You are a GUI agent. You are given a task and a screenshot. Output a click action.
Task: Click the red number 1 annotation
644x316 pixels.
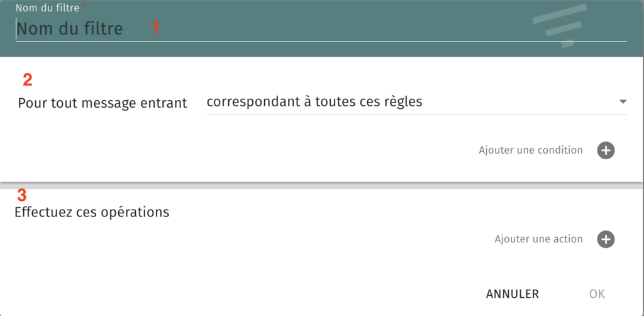tap(155, 28)
